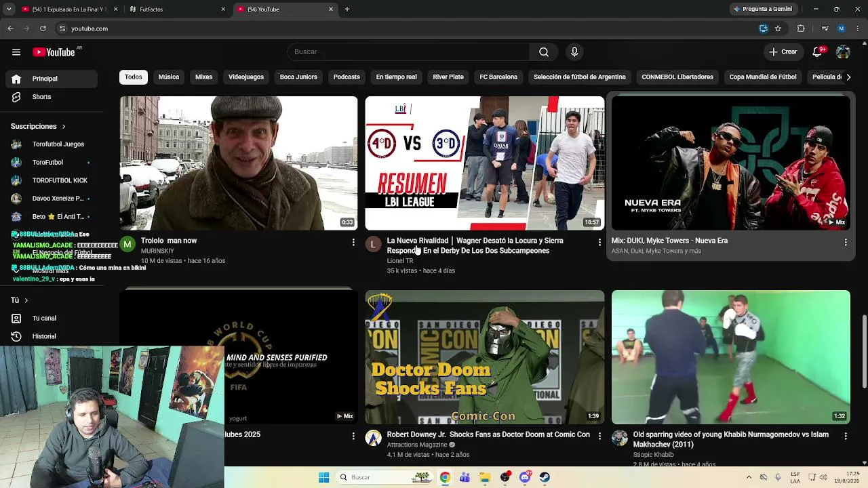This screenshot has width=868, height=488.
Task: Open more options for Khabib sparring video
Action: coord(846,436)
